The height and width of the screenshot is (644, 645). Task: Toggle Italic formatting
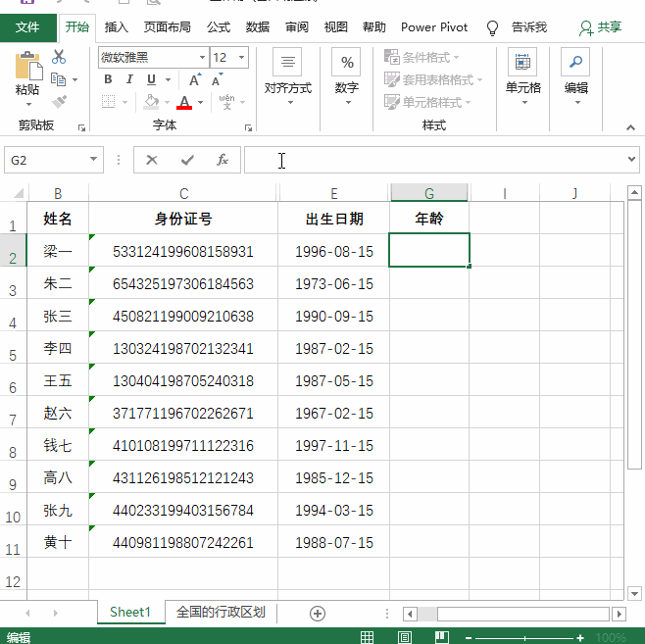(129, 79)
